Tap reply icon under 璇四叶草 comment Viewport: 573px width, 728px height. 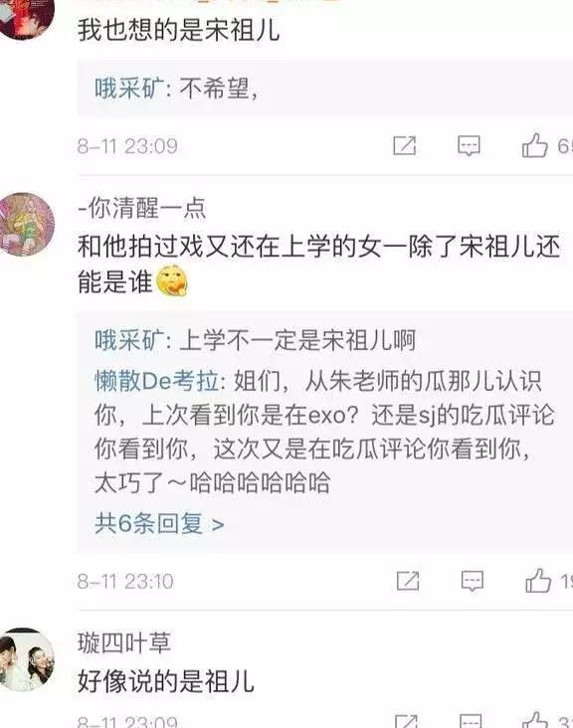pyautogui.click(x=471, y=721)
